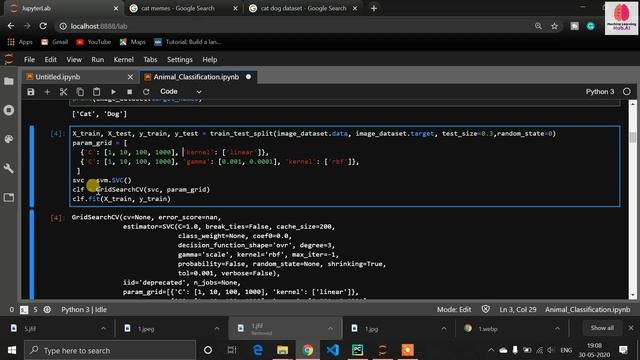Cut selected cells with scissors icon
Image resolution: width=640 pixels, height=360 pixels.
tap(63, 92)
